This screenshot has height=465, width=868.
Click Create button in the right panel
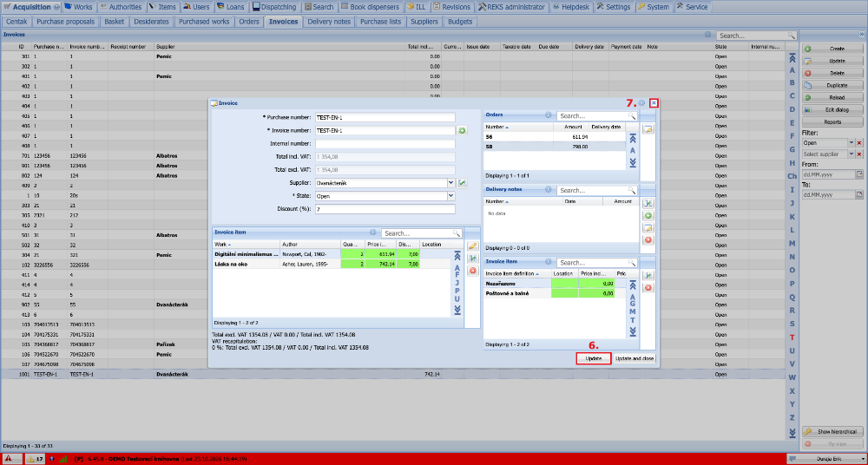click(x=832, y=49)
